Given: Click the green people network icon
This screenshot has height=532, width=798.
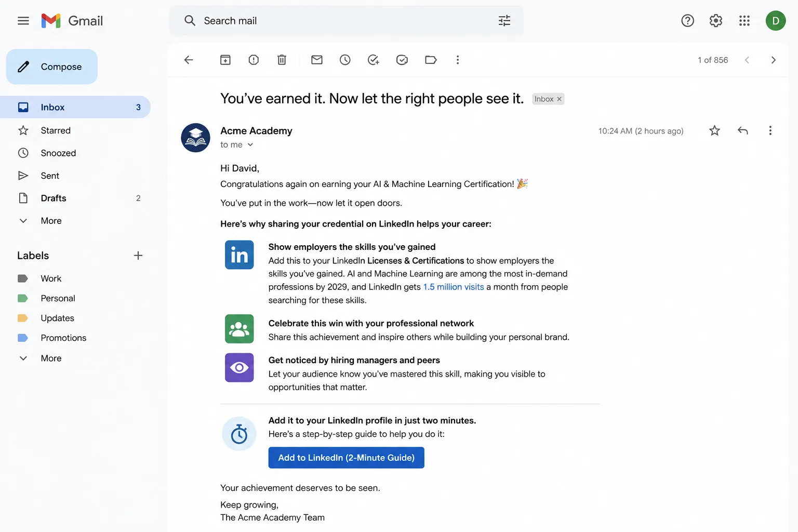Looking at the screenshot, I should pos(240,329).
